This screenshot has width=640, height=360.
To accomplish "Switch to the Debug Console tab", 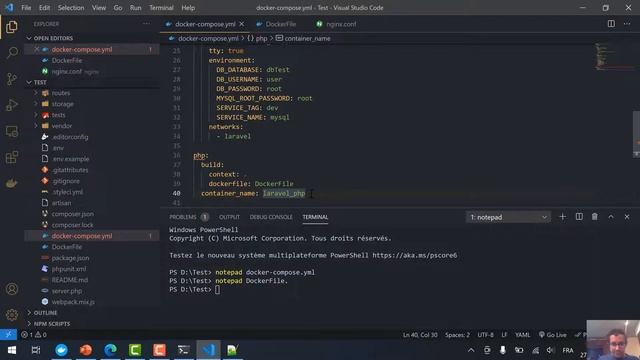I will point(271,217).
